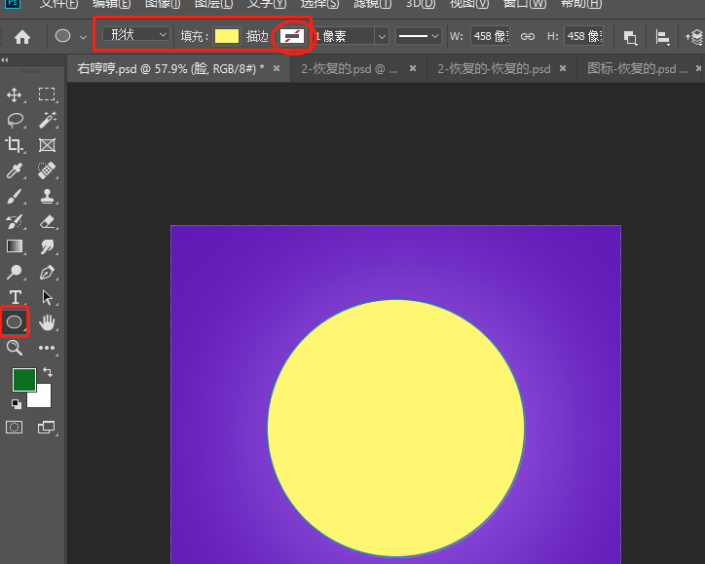705x564 pixels.
Task: Pick the Magic Wand tool
Action: point(47,120)
